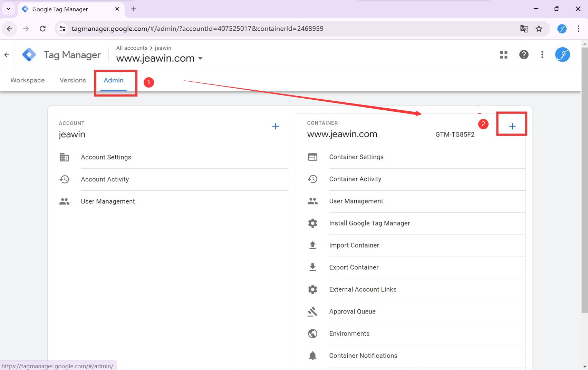
Task: Reload the page
Action: coord(42,29)
